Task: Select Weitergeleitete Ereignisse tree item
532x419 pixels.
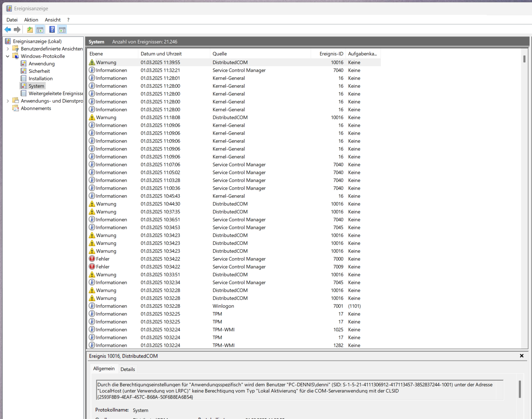Action: click(56, 93)
